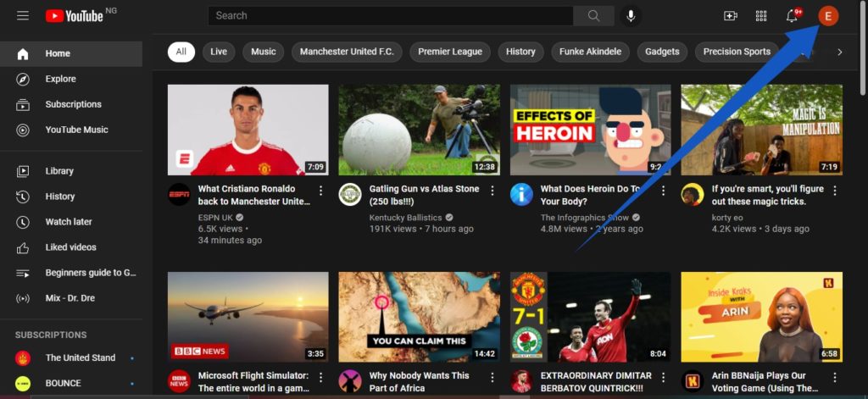Image resolution: width=868 pixels, height=399 pixels.
Task: Open Berbatov 7-1 video thumbnail
Action: tap(591, 317)
